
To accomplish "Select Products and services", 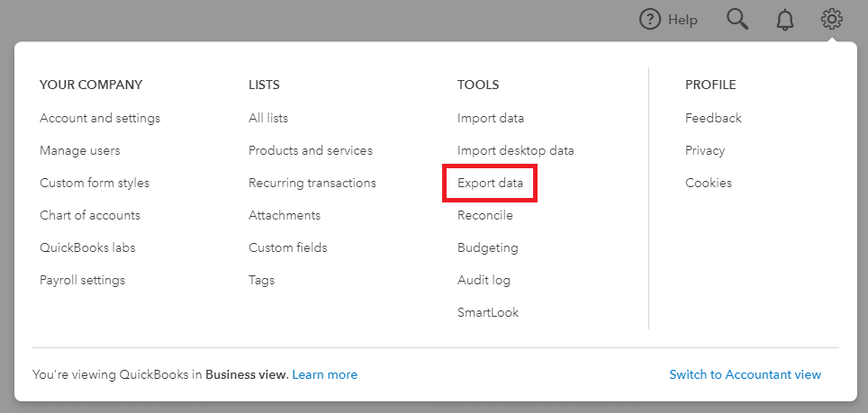I will (x=311, y=150).
